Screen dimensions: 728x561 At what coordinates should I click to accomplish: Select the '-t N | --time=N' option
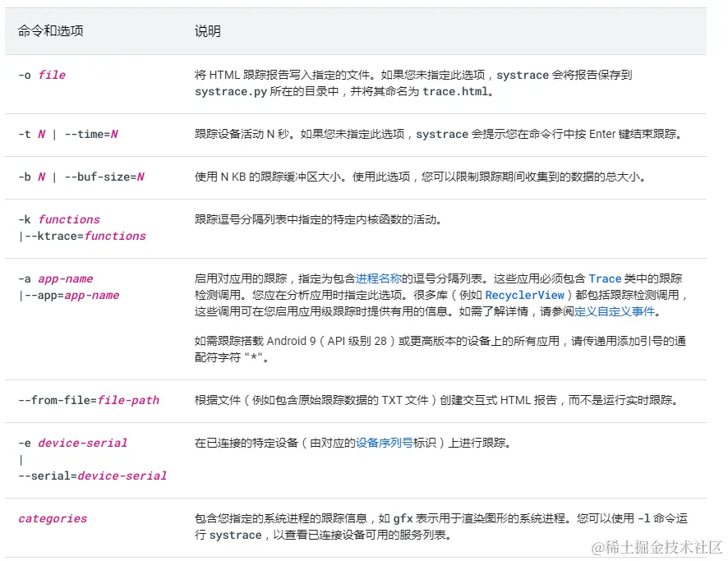[x=68, y=134]
